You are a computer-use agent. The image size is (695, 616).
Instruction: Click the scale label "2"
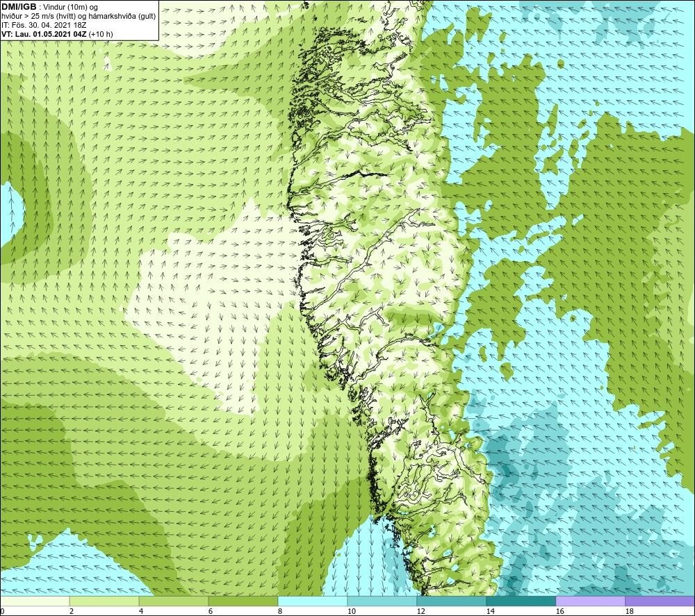coord(72,612)
